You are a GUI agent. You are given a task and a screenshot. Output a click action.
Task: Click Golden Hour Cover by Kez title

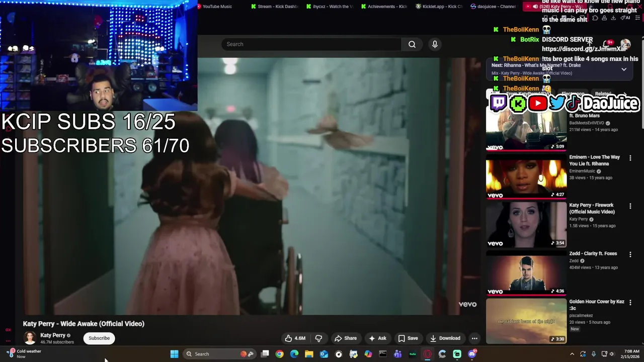[597, 305]
